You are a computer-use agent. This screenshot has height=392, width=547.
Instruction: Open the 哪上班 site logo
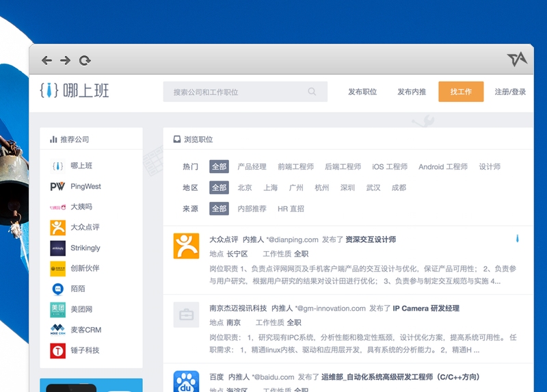[75, 90]
